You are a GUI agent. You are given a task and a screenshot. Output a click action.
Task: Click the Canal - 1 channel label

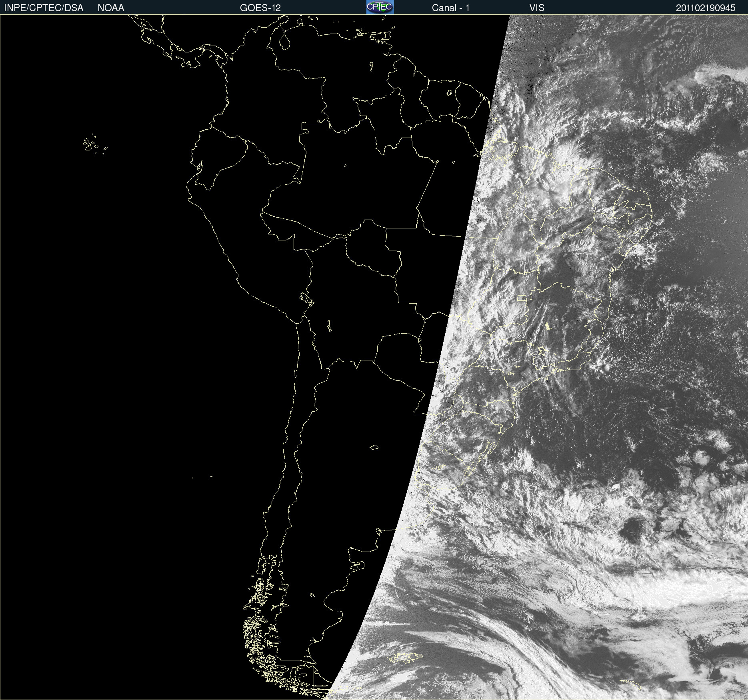[x=451, y=8]
